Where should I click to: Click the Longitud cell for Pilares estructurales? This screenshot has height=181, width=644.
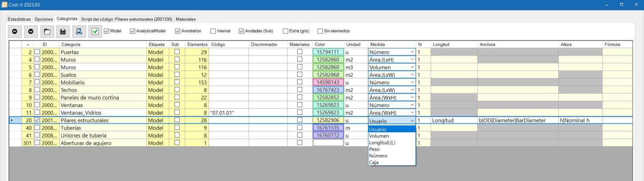point(454,120)
